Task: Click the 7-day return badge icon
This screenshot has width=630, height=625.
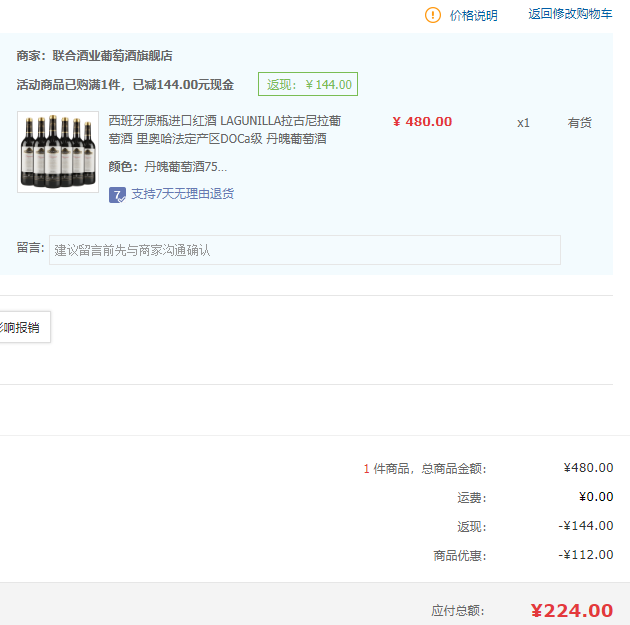Action: pos(117,195)
